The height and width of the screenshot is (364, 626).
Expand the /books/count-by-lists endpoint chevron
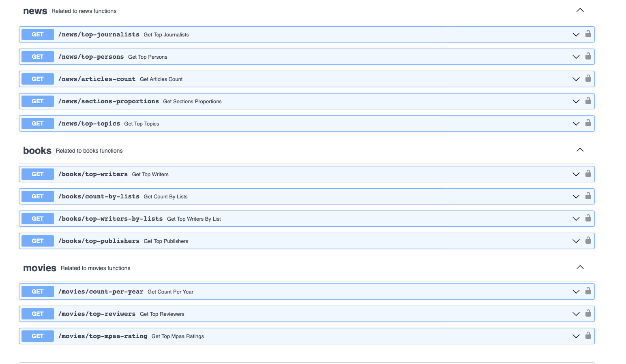coord(576,196)
